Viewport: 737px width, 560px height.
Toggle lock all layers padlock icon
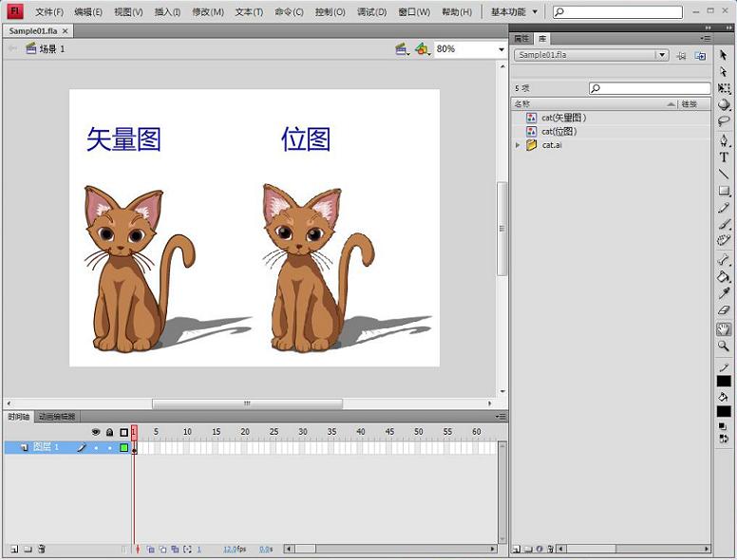pos(109,432)
